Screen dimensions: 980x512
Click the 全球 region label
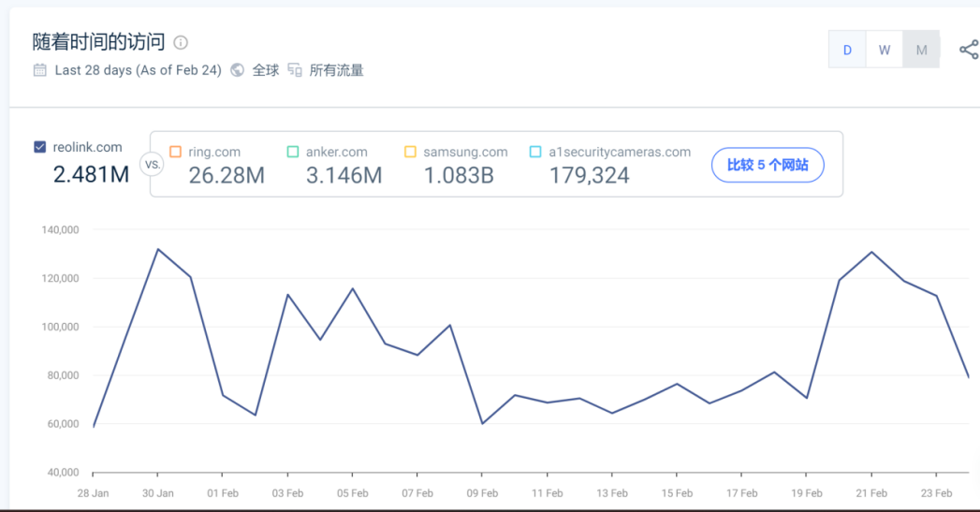tap(266, 70)
